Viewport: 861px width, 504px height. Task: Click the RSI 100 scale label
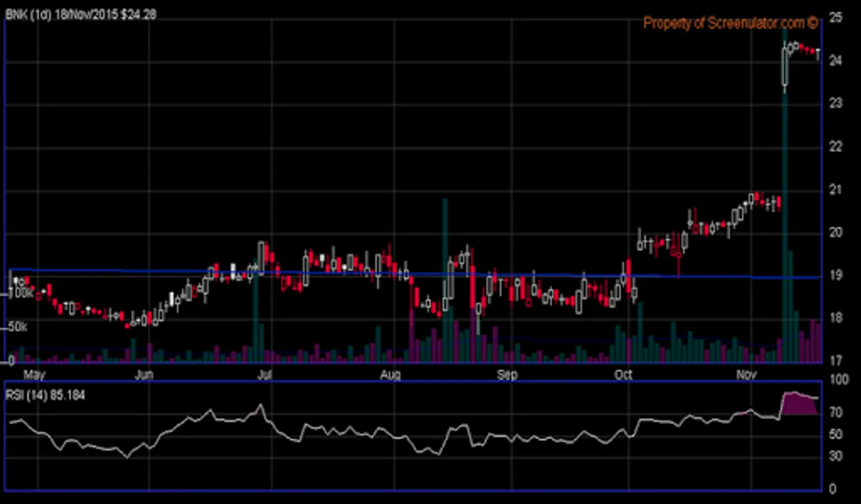pyautogui.click(x=839, y=380)
